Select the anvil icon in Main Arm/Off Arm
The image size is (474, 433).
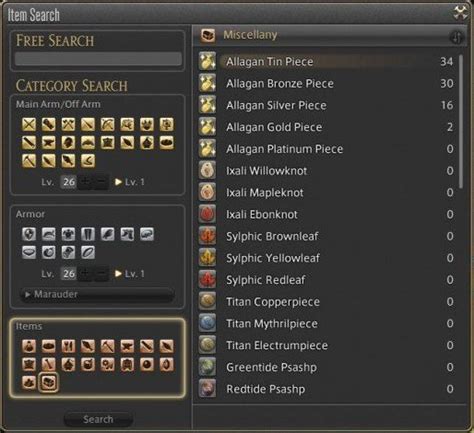click(49, 143)
